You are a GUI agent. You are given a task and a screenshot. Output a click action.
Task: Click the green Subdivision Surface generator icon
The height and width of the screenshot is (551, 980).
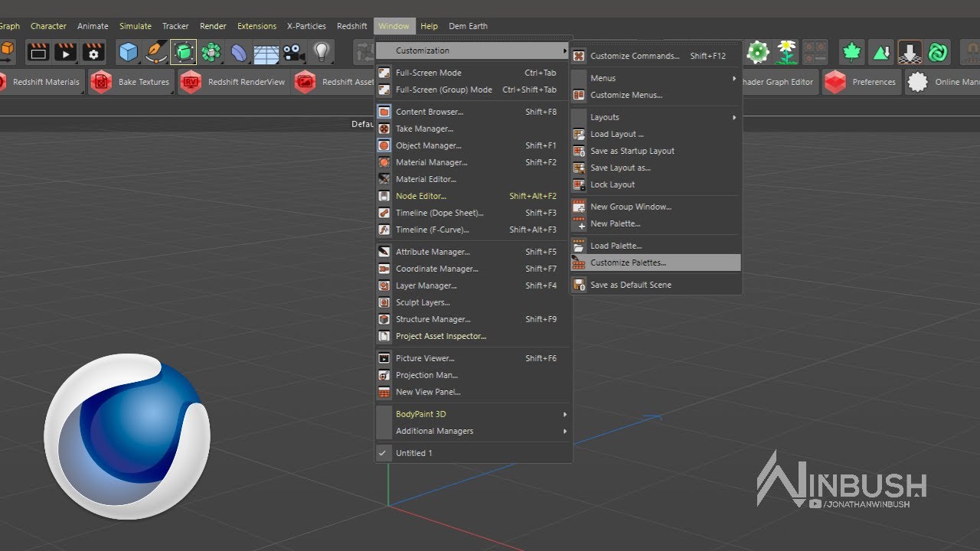(184, 51)
